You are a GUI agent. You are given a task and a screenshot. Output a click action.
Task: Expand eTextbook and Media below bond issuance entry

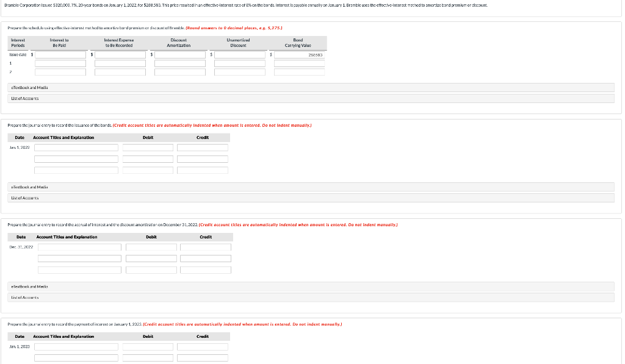(x=311, y=187)
